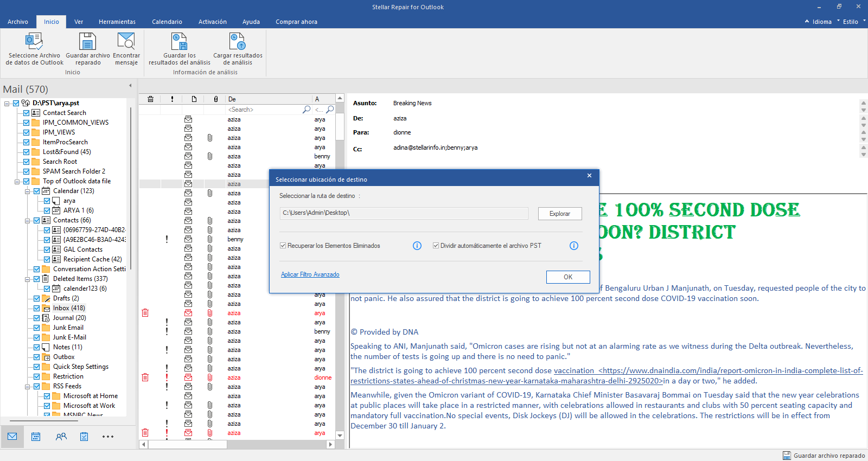Click Cargar resultados de análisis icon
The width and height of the screenshot is (868, 461).
tap(238, 41)
